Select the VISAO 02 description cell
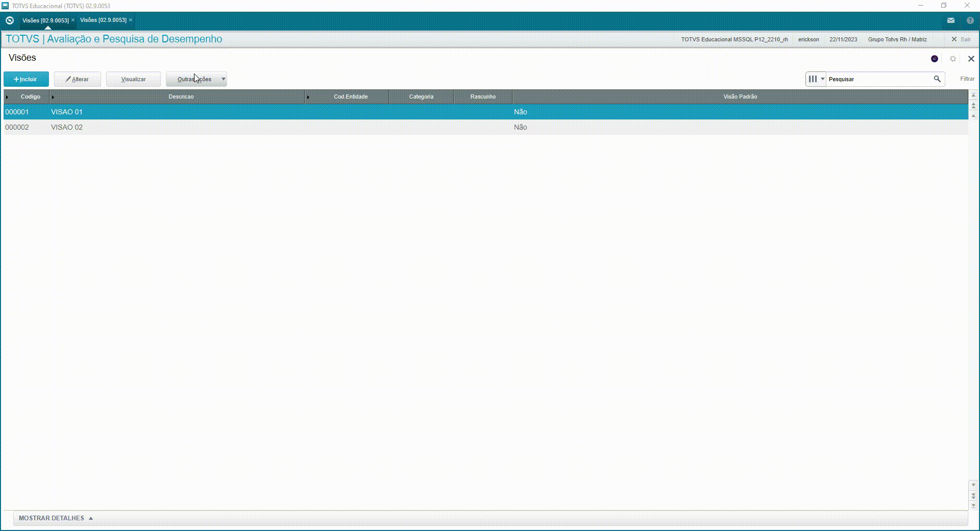This screenshot has height=531, width=980. coord(66,127)
